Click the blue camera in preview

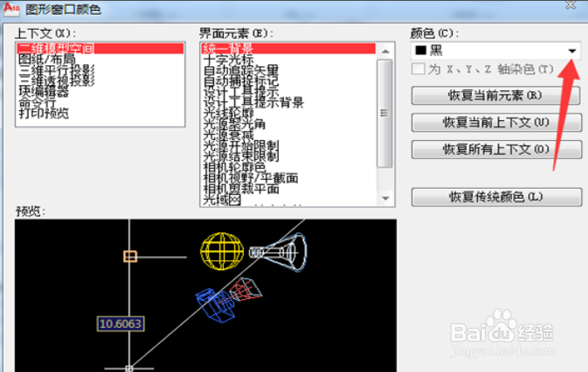tap(216, 305)
